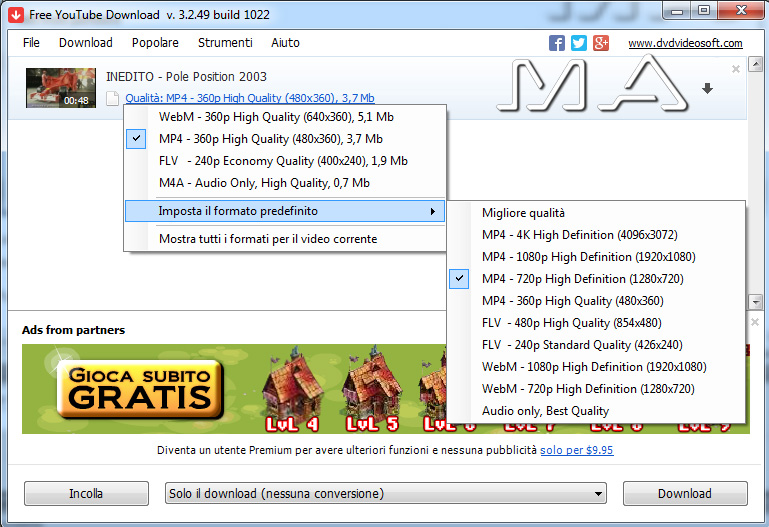Click the video thumbnail showing 00:48
769x527 pixels.
[61, 88]
